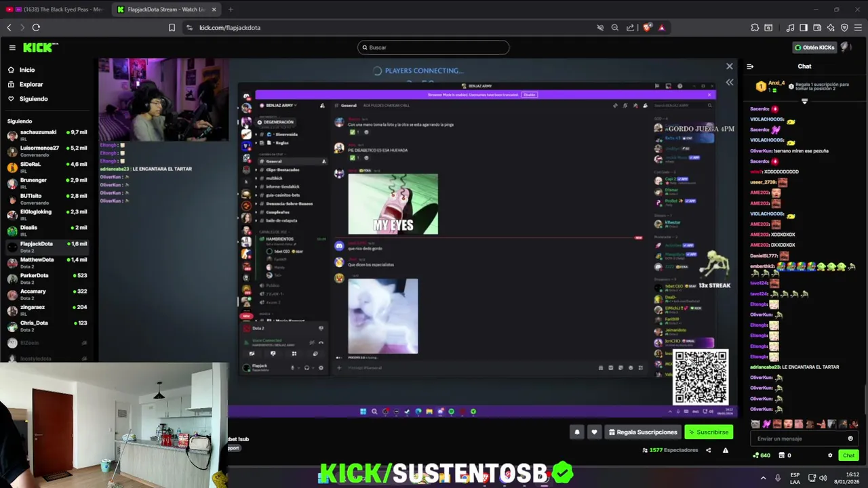The height and width of the screenshot is (488, 868).
Task: Open the chat shop icon showing 0
Action: (x=785, y=455)
